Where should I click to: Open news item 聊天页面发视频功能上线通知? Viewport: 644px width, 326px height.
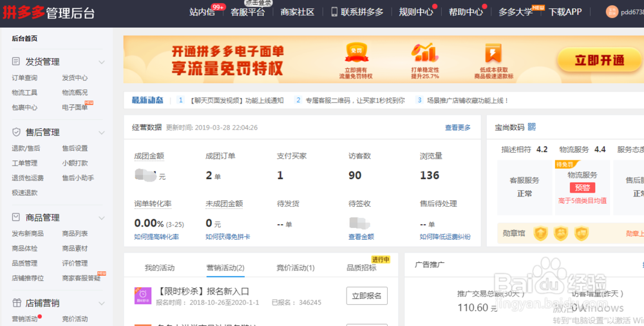pos(236,101)
